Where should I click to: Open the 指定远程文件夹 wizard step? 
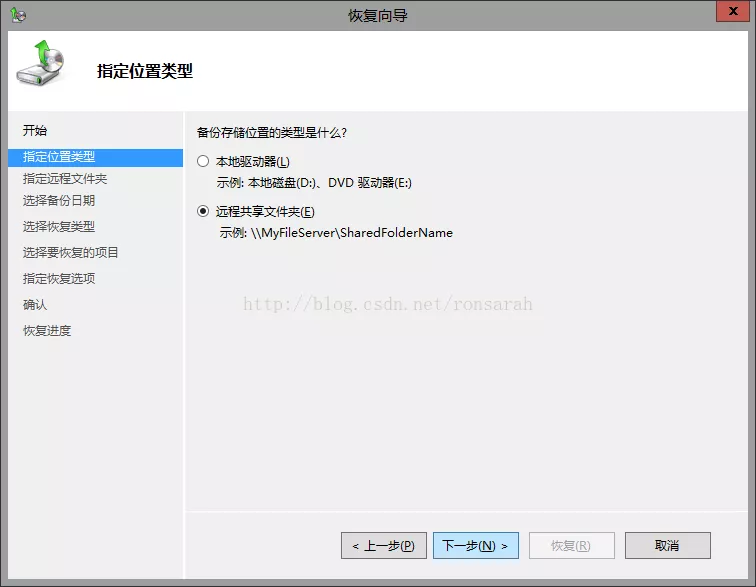(65, 179)
